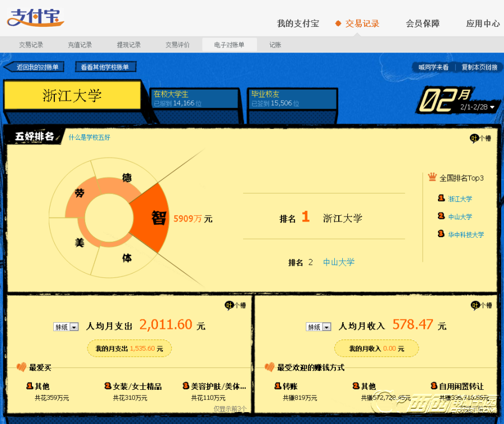Click 已签到 15,506 位 text
The height and width of the screenshot is (424, 504).
click(275, 103)
